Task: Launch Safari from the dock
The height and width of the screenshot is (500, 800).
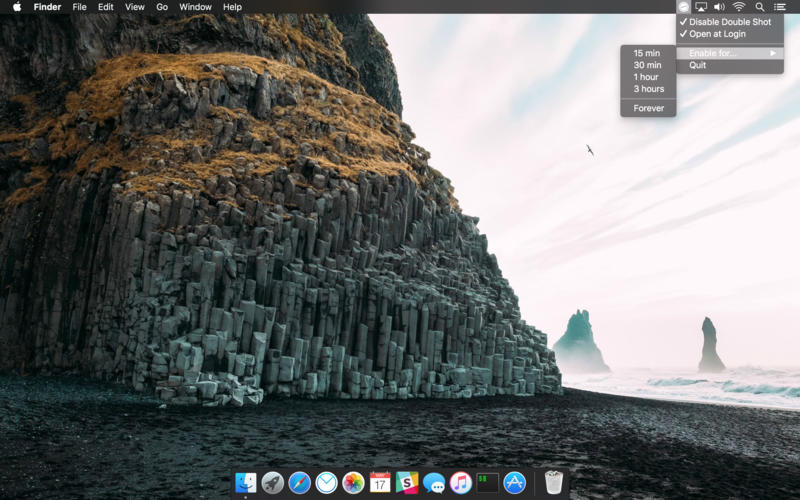Action: click(x=299, y=483)
